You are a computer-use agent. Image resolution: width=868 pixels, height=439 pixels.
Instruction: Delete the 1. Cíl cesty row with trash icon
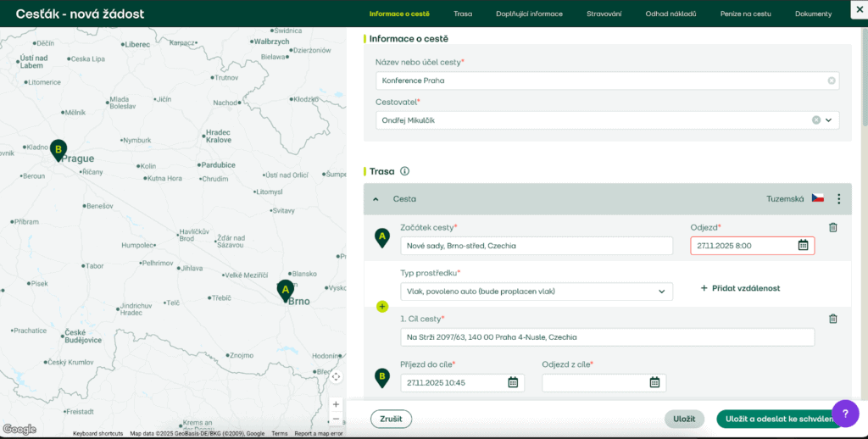coord(832,319)
